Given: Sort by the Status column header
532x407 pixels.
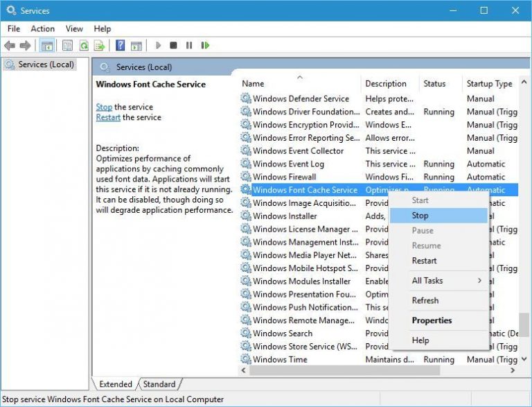Looking at the screenshot, I should click(441, 84).
